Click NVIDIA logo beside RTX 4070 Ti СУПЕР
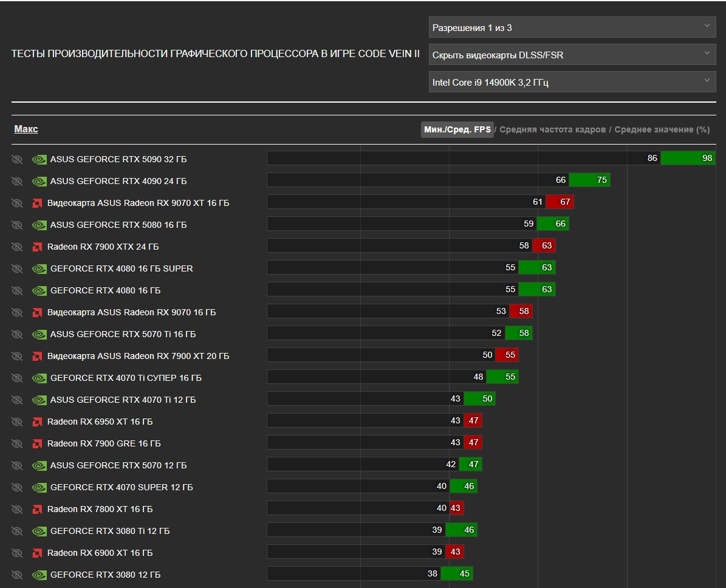This screenshot has width=726, height=588. pos(39,378)
